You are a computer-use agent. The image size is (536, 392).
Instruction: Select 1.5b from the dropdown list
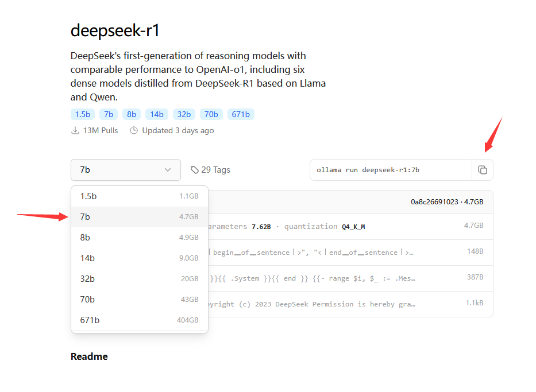click(x=139, y=196)
